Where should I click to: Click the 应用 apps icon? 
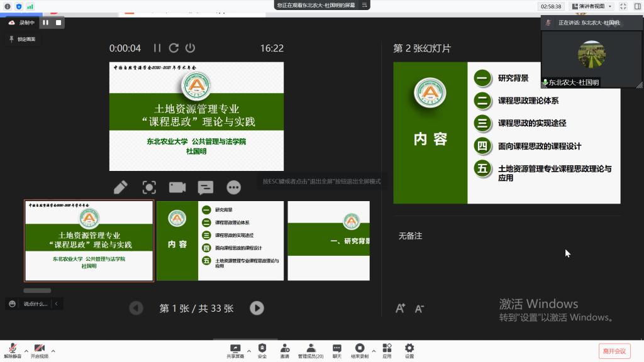(387, 349)
